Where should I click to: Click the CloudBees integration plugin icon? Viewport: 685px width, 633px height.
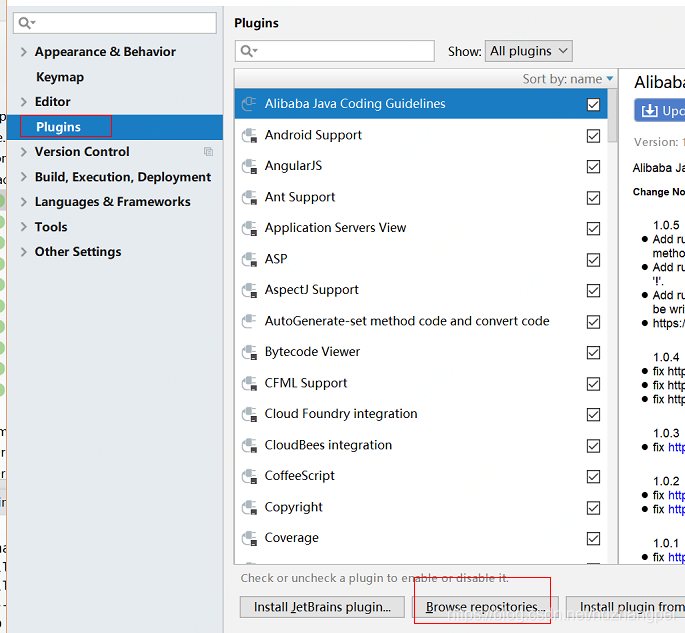[x=249, y=446]
